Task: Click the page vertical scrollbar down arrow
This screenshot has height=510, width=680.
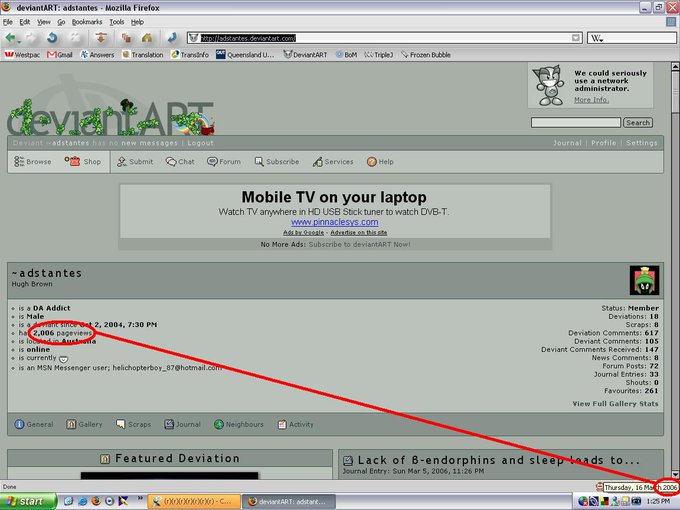Action: (x=675, y=474)
